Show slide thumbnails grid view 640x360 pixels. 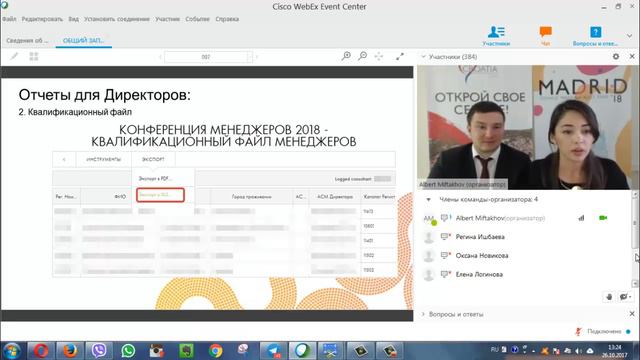click(34, 56)
